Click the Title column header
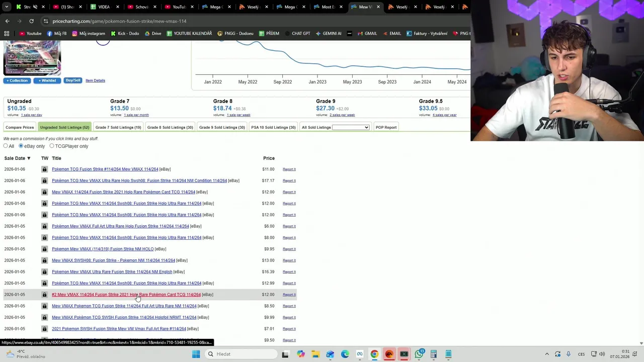The width and height of the screenshot is (644, 362). point(56,158)
